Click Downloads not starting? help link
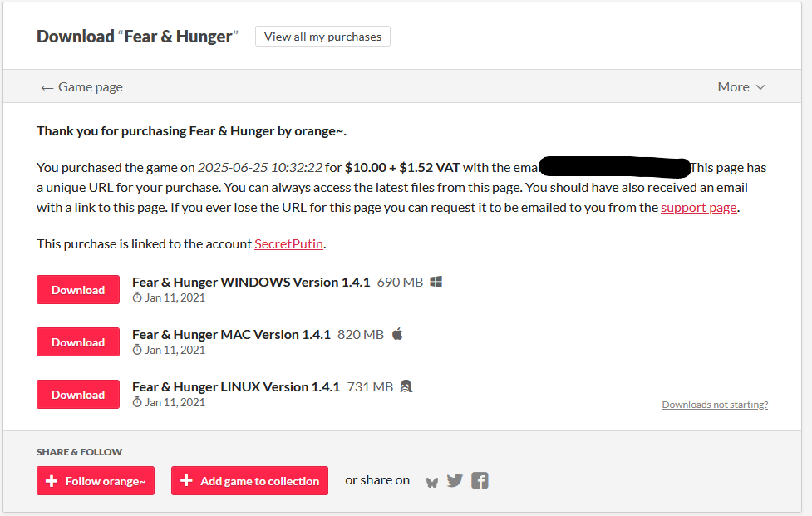The height and width of the screenshot is (516, 812). pos(715,405)
